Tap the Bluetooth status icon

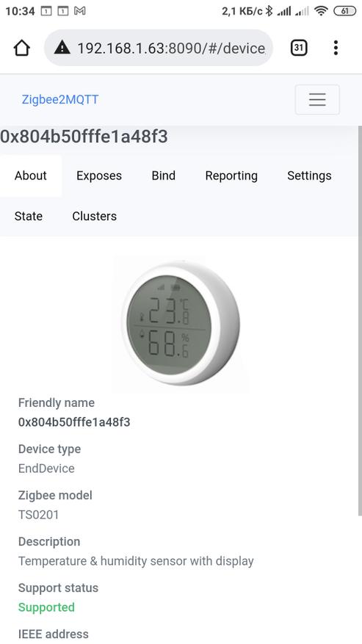269,11
